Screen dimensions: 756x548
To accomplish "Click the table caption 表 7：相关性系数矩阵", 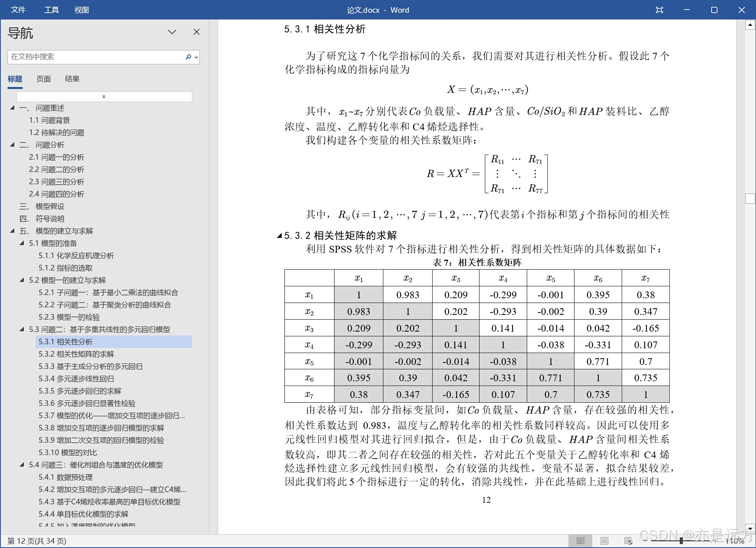I will point(477,262).
